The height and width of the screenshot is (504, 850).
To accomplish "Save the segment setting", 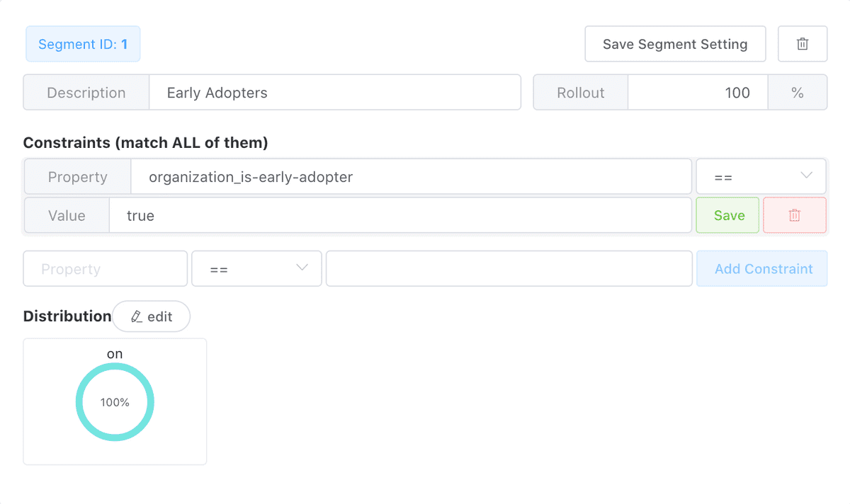I will 675,44.
